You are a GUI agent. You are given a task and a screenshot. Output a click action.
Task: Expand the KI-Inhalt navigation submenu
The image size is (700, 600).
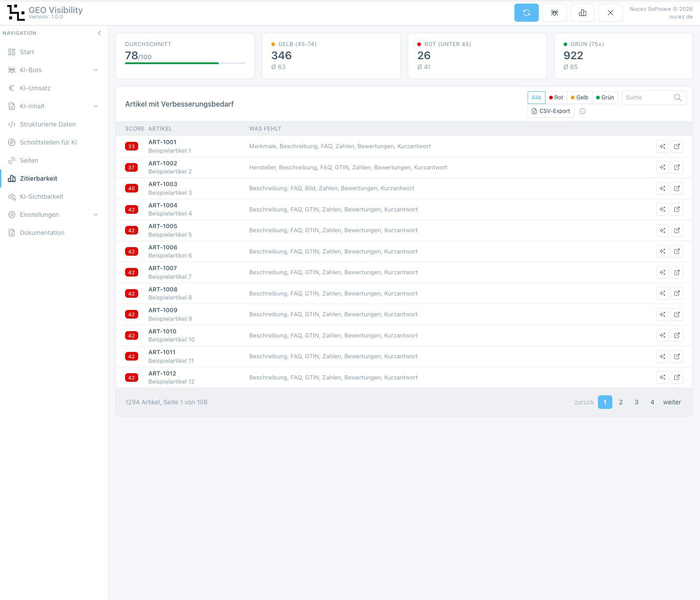pyautogui.click(x=95, y=106)
